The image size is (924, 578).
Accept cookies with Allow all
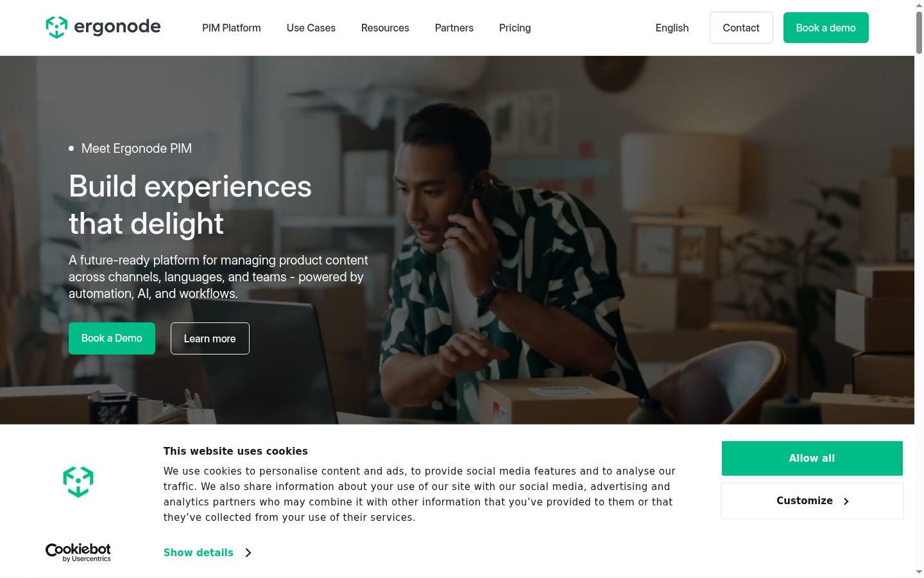coord(812,459)
